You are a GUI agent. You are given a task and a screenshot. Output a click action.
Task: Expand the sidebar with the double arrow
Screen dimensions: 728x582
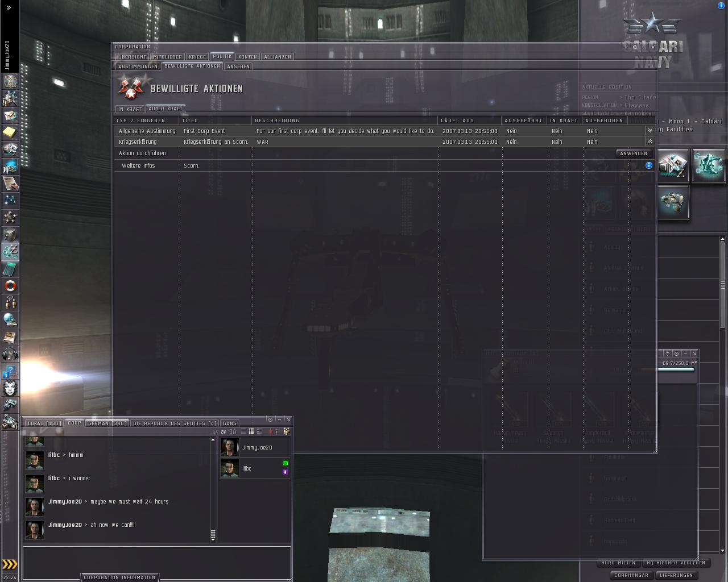(x=9, y=8)
